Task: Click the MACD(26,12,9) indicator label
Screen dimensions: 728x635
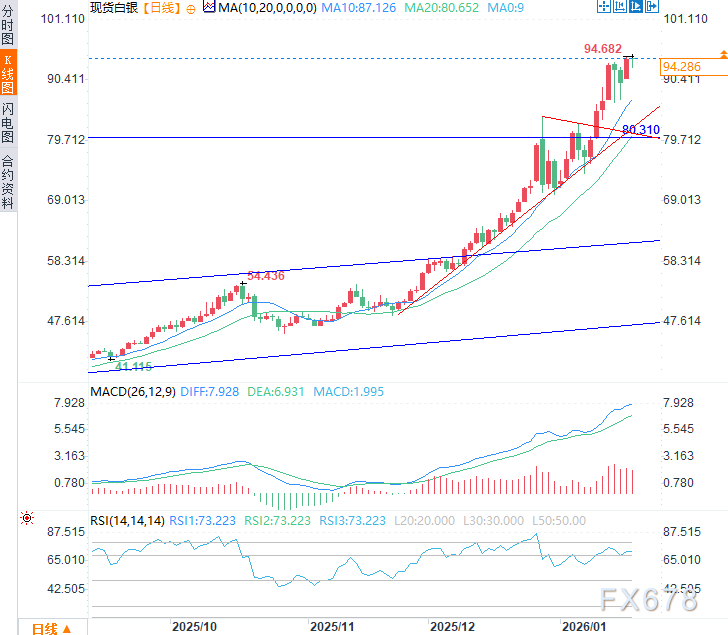Action: point(133,392)
